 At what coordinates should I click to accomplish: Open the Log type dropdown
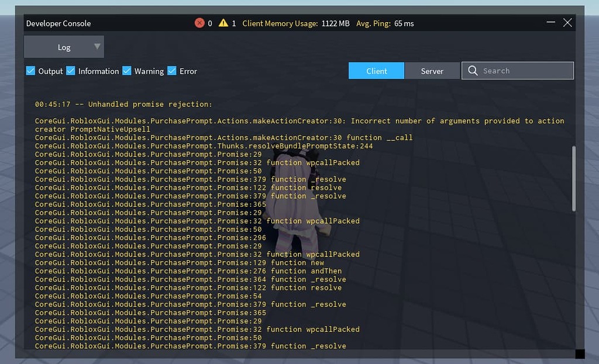[64, 47]
